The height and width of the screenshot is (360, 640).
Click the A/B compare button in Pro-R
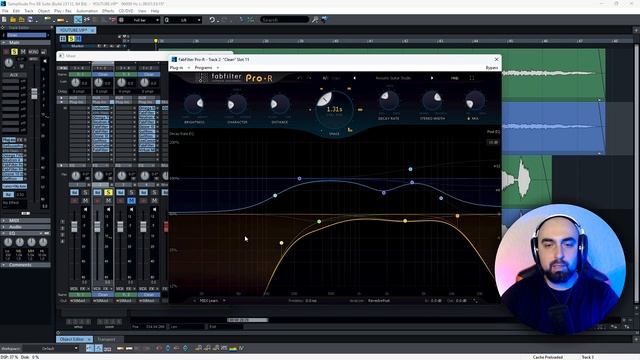click(x=325, y=78)
